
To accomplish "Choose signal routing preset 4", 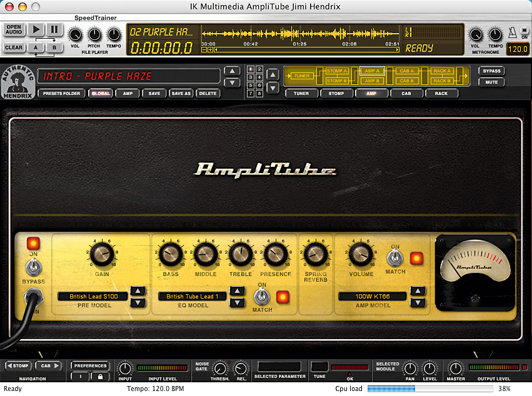I will click(x=259, y=77).
